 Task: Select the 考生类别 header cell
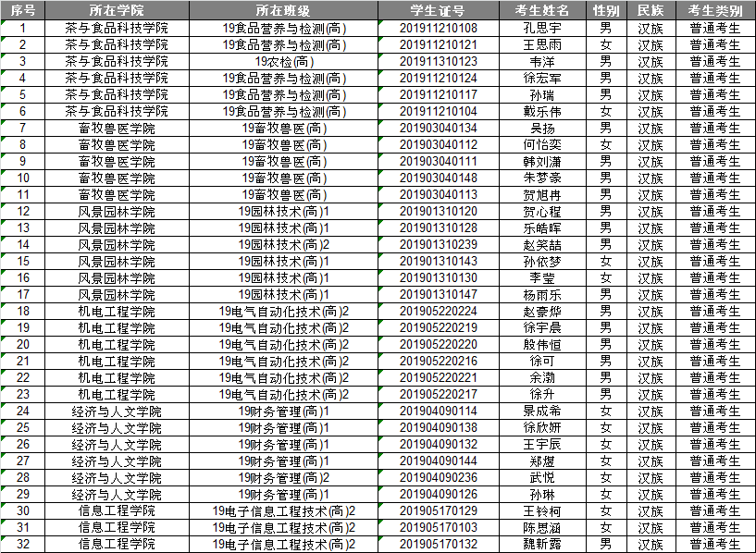714,11
